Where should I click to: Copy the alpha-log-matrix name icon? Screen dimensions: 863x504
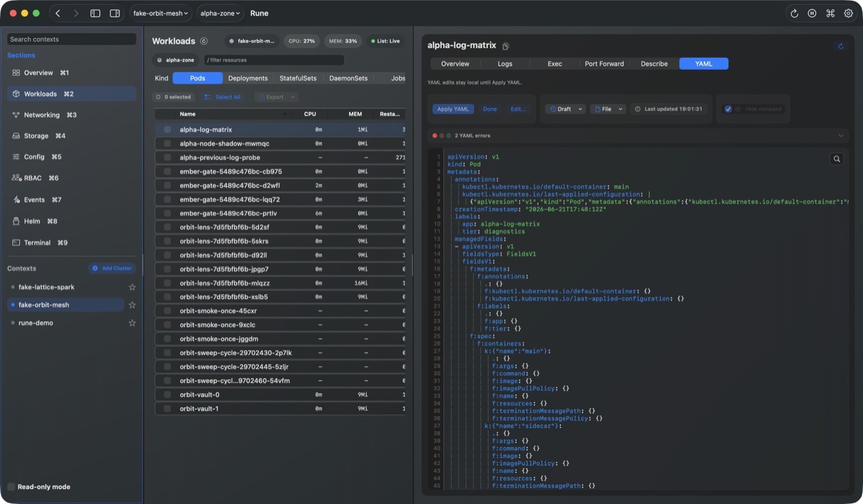pyautogui.click(x=505, y=46)
